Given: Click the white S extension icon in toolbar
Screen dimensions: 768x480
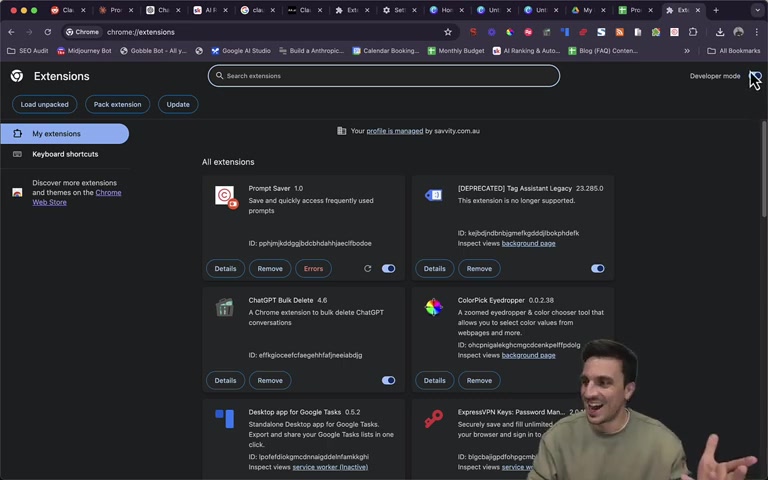Looking at the screenshot, I should point(601,32).
